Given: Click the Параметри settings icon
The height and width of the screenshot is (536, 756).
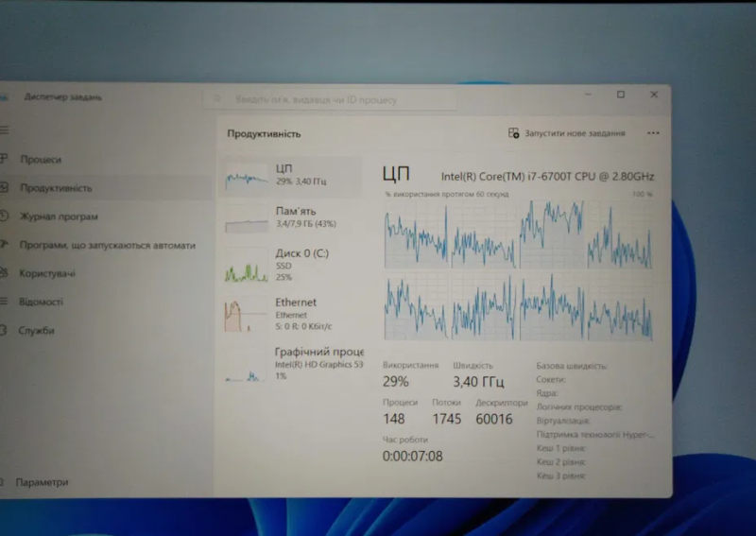Looking at the screenshot, I should coord(4,482).
